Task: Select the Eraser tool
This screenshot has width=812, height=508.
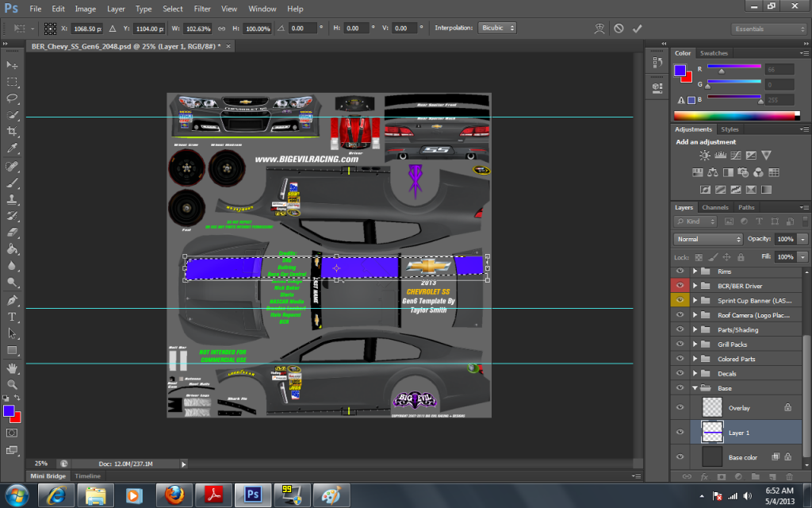Action: (12, 233)
